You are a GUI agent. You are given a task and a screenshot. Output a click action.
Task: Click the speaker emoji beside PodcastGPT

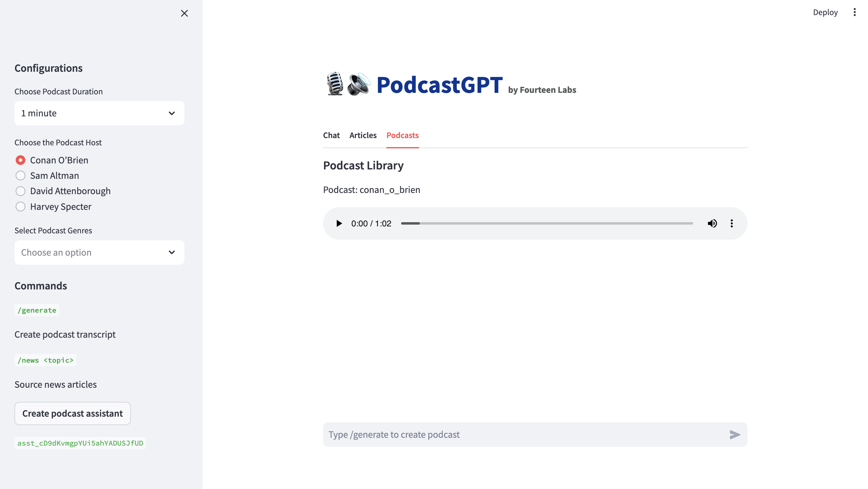pyautogui.click(x=359, y=84)
